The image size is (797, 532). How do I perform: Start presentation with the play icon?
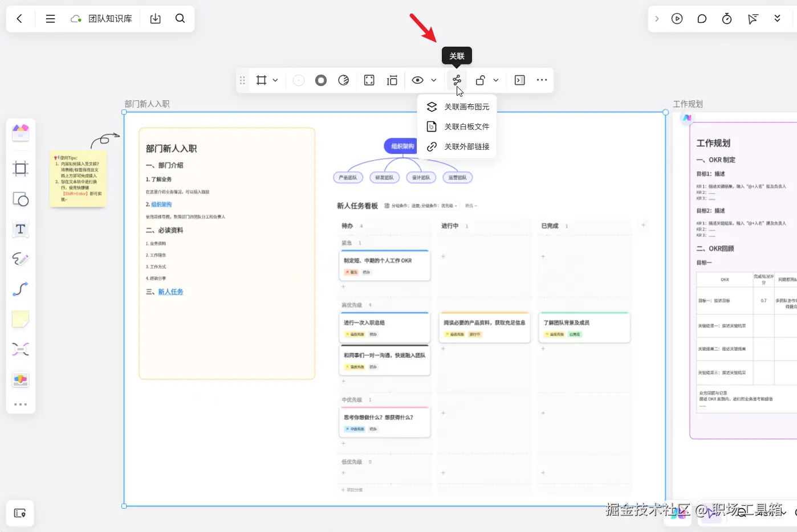pos(677,19)
